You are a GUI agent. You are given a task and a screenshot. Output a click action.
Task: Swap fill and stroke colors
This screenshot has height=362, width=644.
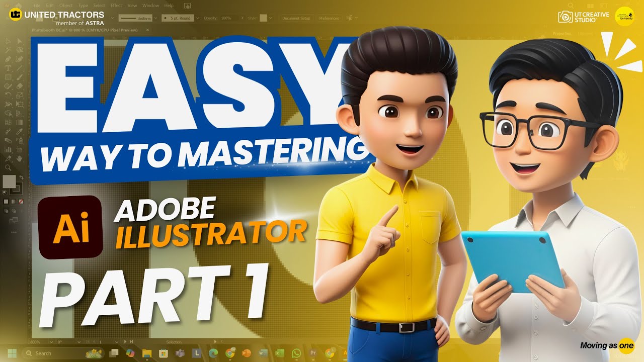pyautogui.click(x=22, y=177)
